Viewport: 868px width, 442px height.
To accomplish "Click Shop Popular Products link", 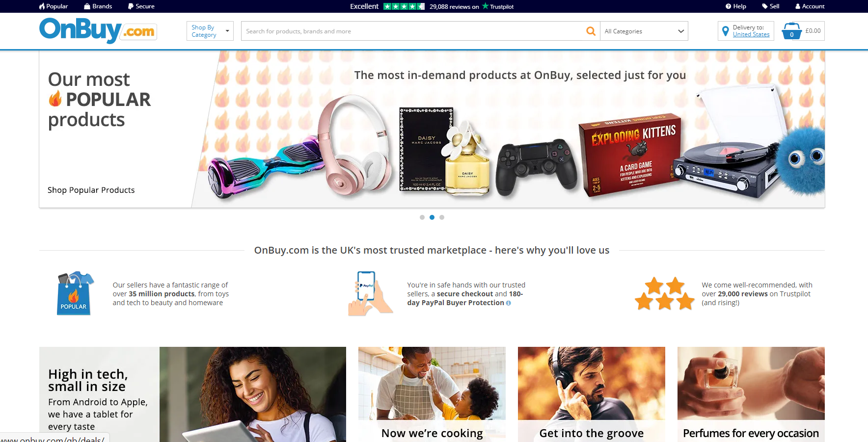I will coord(91,190).
